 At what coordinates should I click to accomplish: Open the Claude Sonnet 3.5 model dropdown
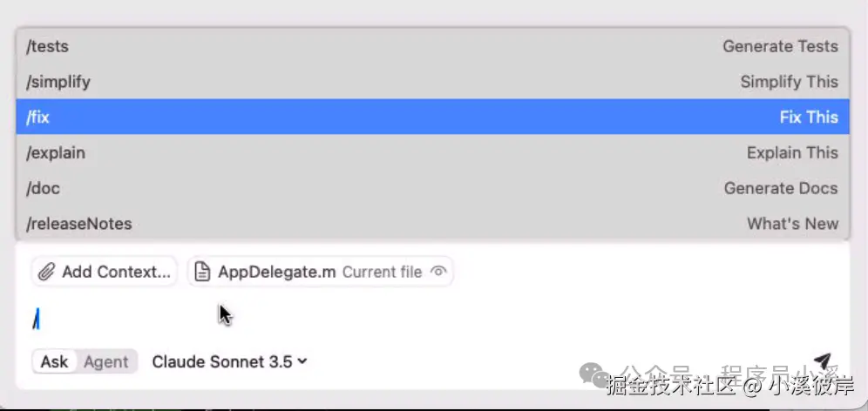[229, 361]
